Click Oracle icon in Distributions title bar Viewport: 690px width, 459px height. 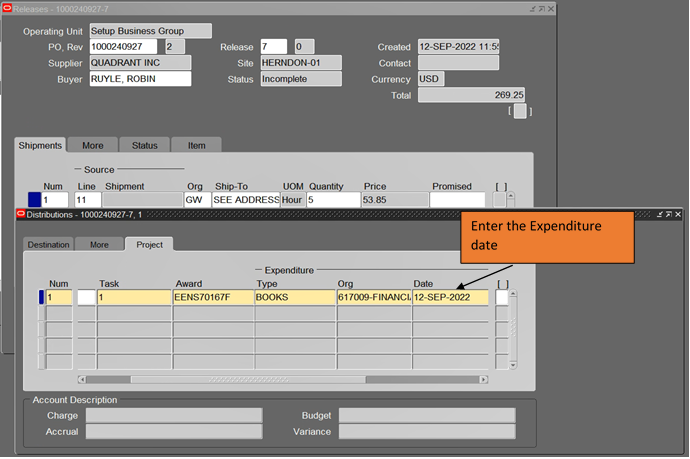pyautogui.click(x=21, y=214)
